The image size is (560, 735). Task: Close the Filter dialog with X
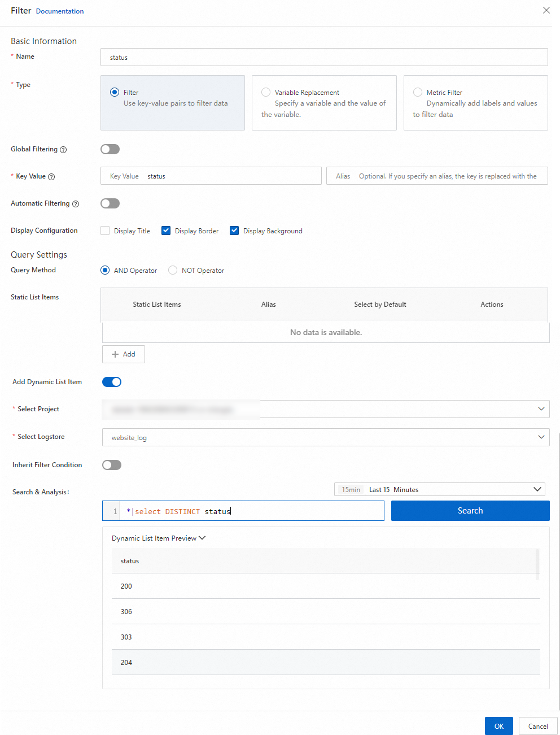546,10
